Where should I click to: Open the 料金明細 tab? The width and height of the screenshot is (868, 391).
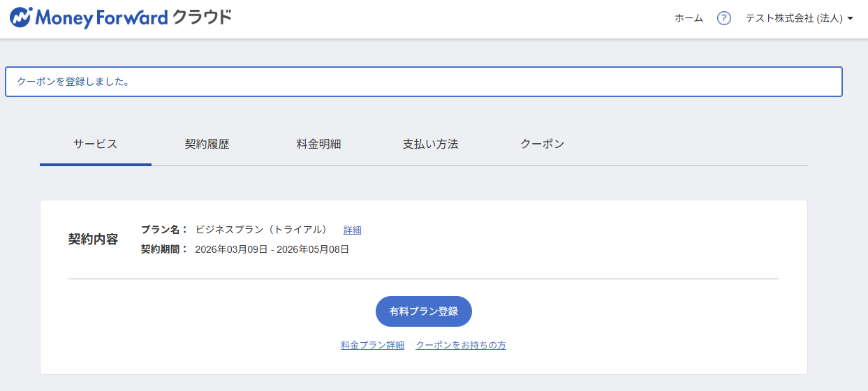click(x=318, y=145)
